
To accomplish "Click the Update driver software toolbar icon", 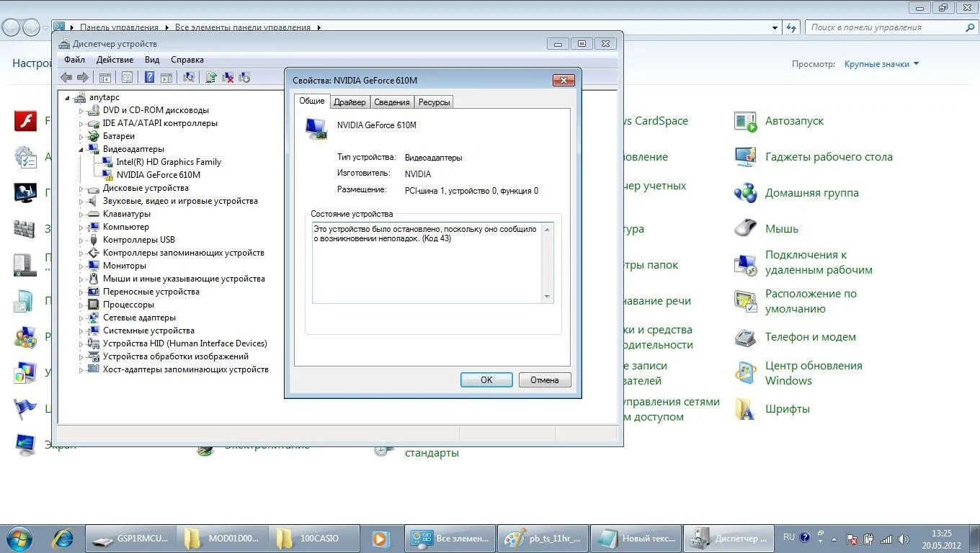I will tap(211, 77).
